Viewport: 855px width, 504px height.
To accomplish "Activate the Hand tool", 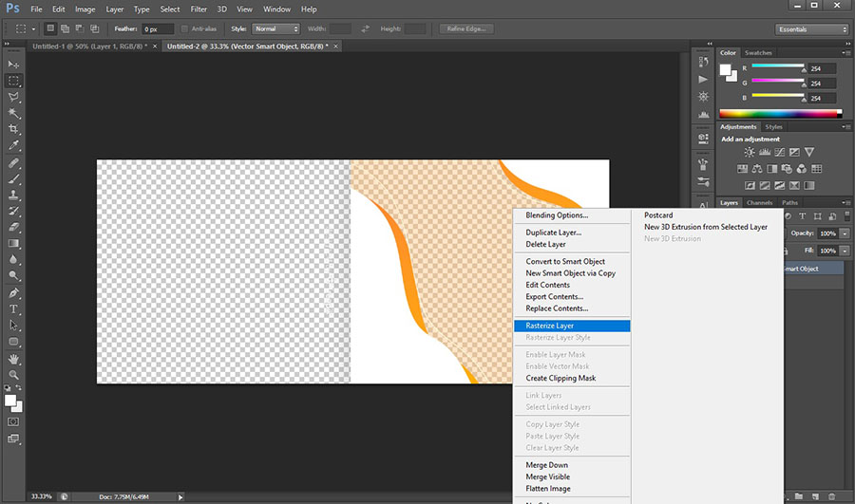I will [14, 359].
